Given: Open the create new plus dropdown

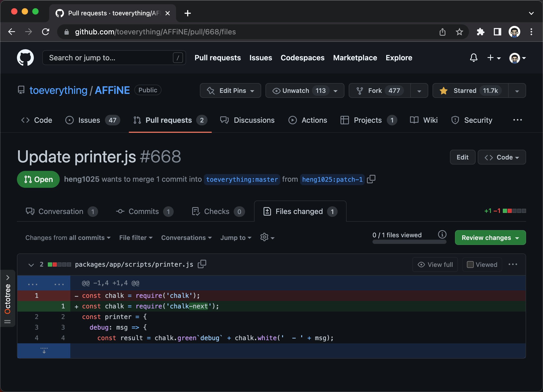Looking at the screenshot, I should [494, 58].
